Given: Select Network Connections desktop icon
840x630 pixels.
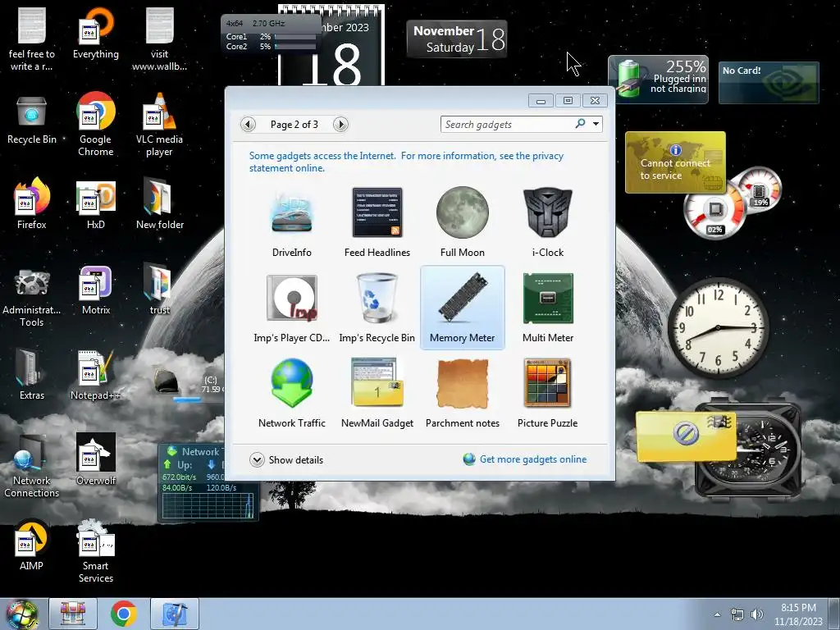Looking at the screenshot, I should click(x=32, y=467).
